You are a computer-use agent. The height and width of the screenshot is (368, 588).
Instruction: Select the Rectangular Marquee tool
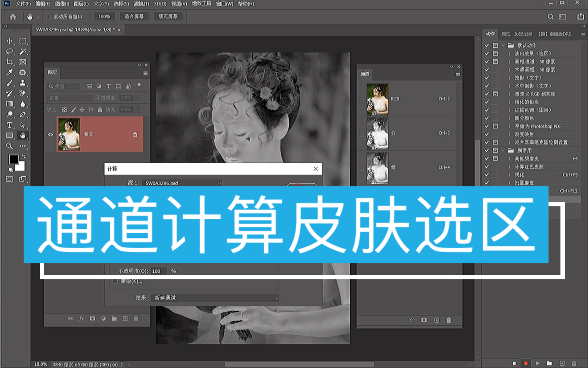point(23,41)
